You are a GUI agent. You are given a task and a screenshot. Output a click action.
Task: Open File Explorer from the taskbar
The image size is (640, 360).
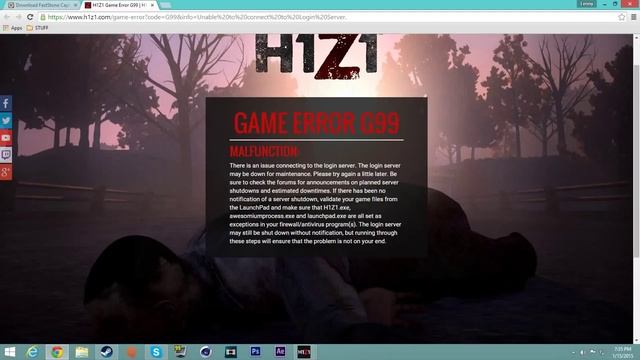click(82, 352)
